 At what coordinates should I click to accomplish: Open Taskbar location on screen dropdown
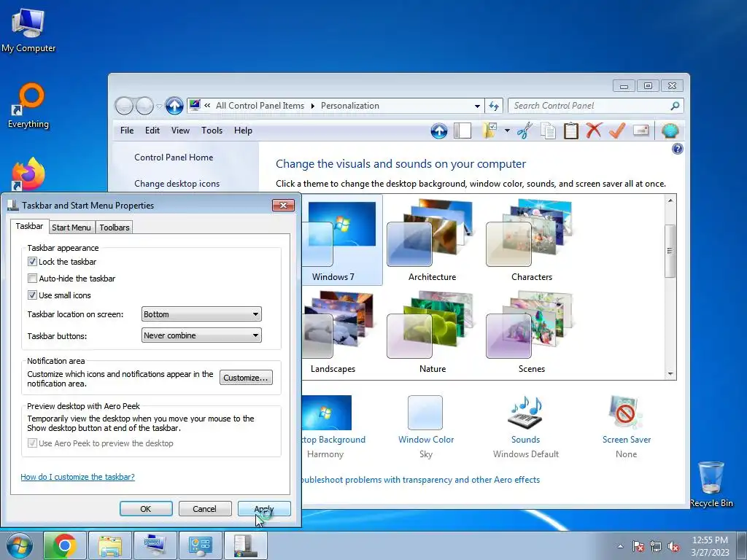tap(201, 314)
